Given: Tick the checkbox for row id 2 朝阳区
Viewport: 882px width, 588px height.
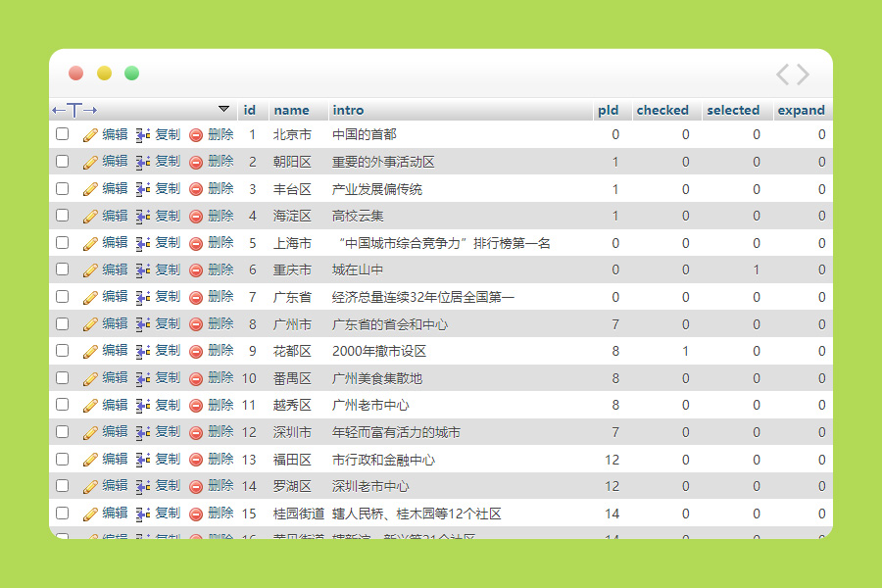Looking at the screenshot, I should (x=63, y=161).
